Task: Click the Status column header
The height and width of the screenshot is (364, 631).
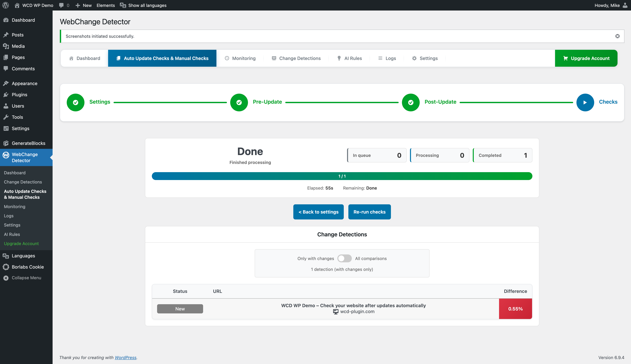Action: (x=180, y=291)
